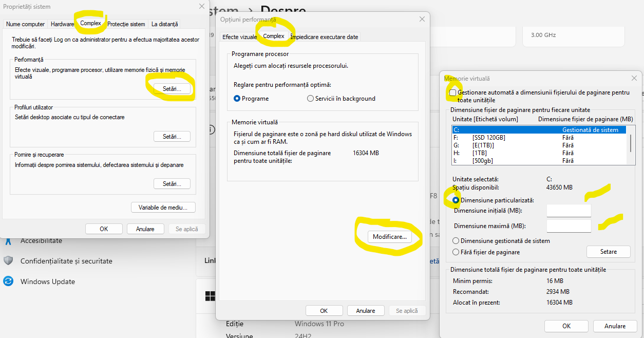This screenshot has width=644, height=338.
Task: Click the Confidentialitate și securitate shield icon
Action: tap(8, 261)
